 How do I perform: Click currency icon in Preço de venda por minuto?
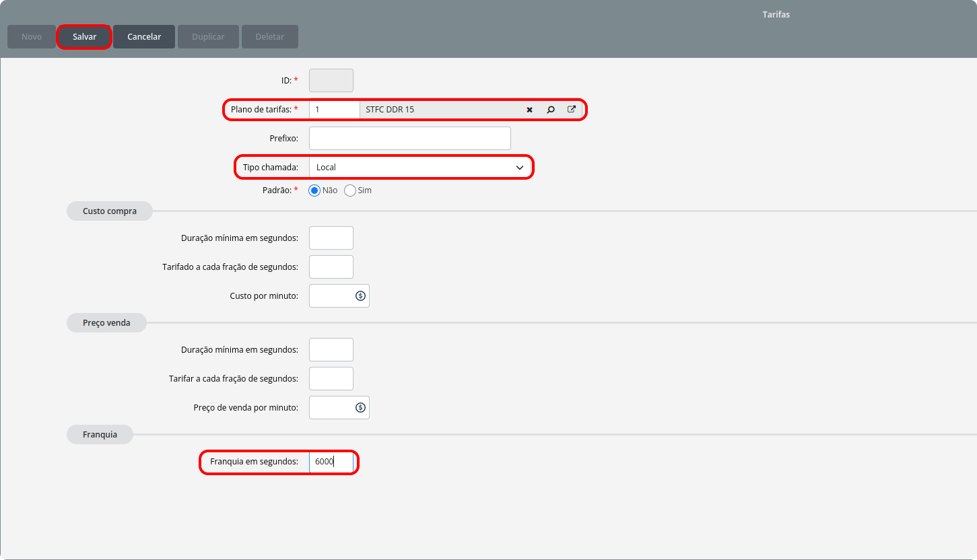tap(360, 407)
